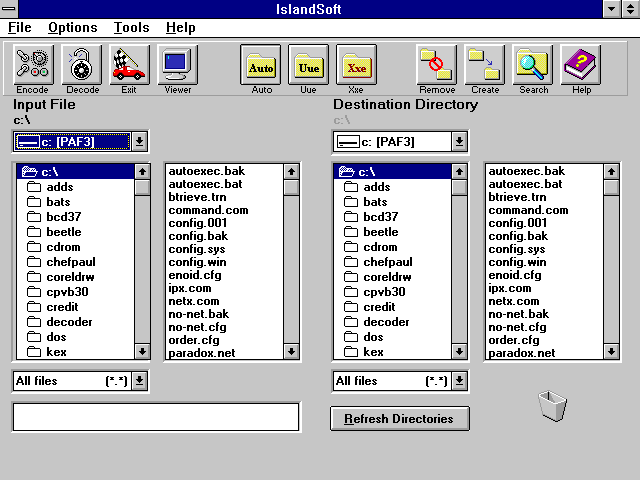Click the Encode toolbar icon
Viewport: 640px width, 480px height.
click(x=33, y=65)
